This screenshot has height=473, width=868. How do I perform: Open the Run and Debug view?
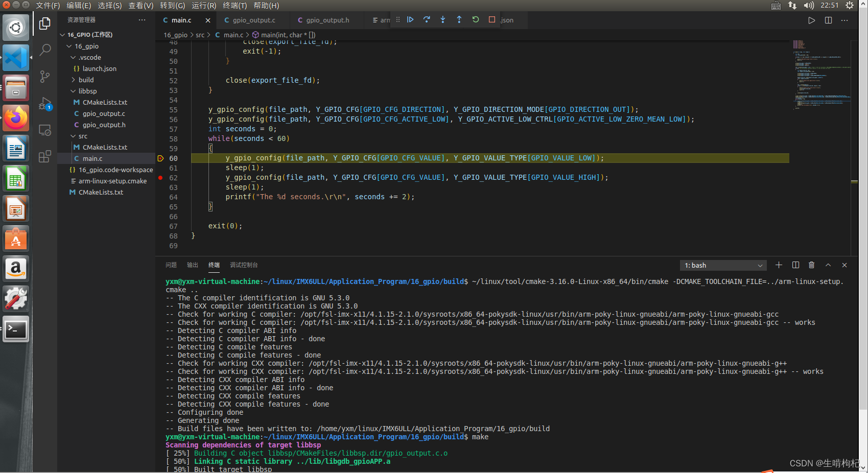[45, 103]
